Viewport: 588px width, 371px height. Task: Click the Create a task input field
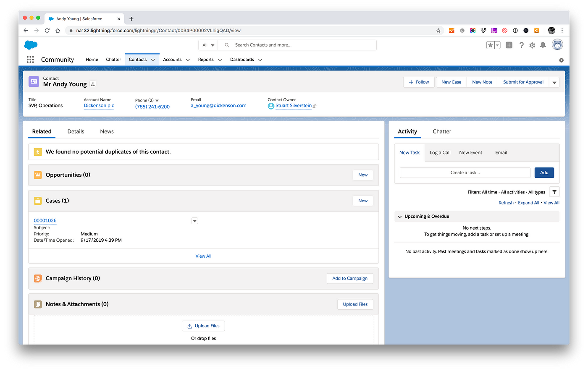pyautogui.click(x=465, y=173)
